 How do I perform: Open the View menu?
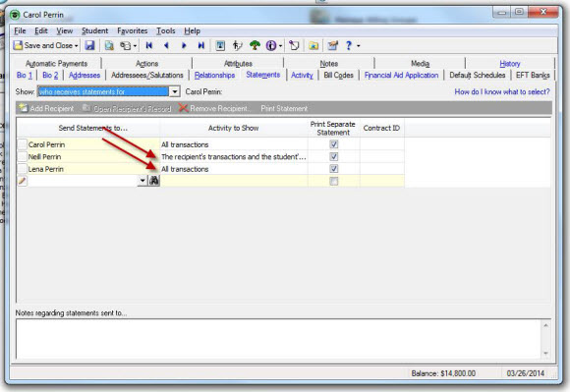(x=64, y=30)
